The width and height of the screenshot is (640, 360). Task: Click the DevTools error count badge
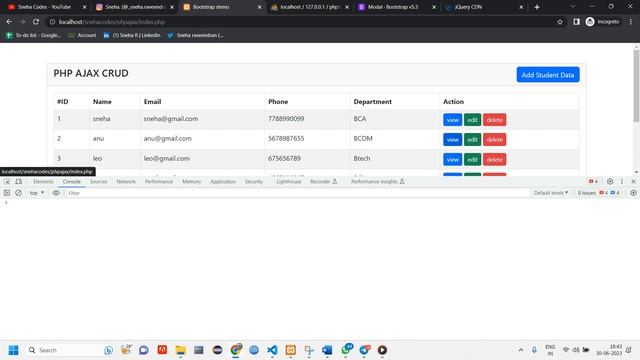pyautogui.click(x=593, y=182)
